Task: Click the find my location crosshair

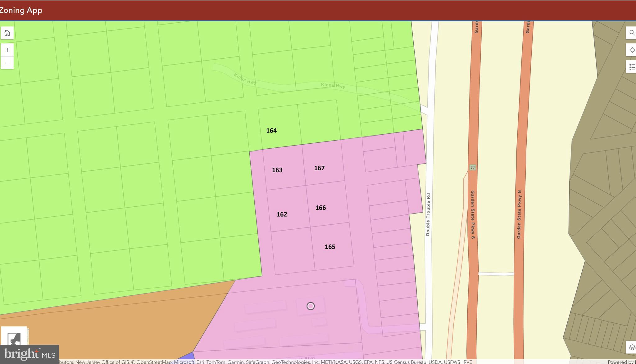Action: pyautogui.click(x=632, y=50)
